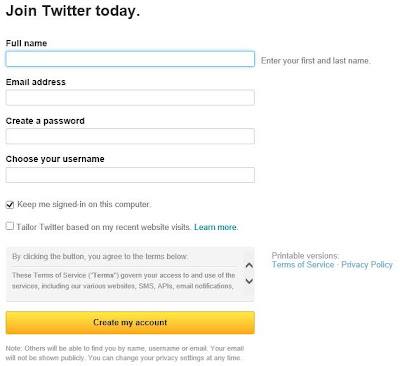Click the terms box up arrow

tap(249, 266)
